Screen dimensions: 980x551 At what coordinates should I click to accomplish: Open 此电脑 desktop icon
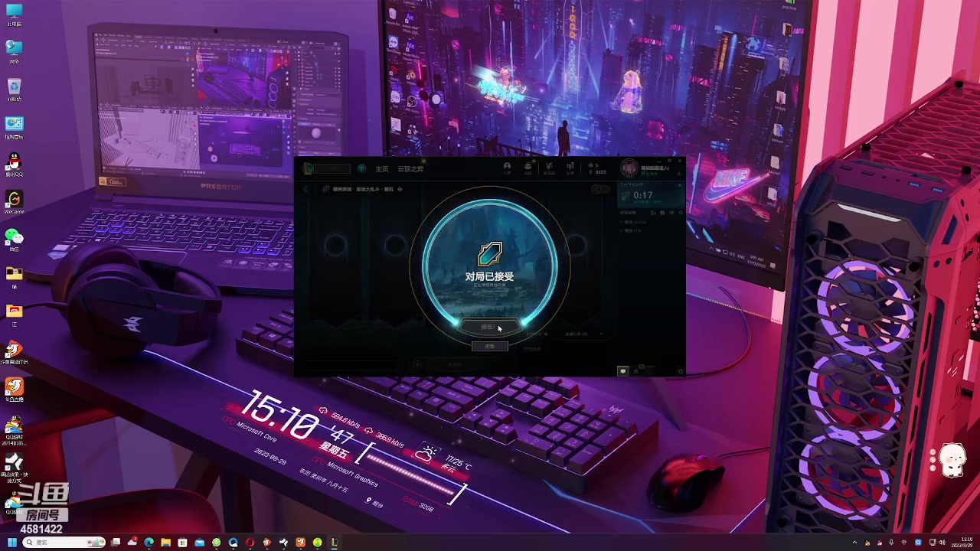tap(14, 15)
